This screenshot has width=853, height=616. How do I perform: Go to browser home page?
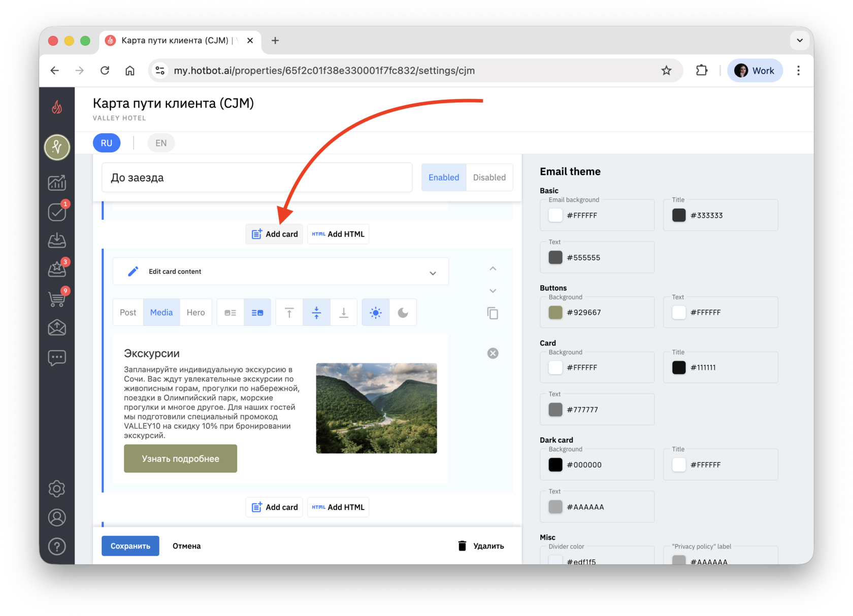coord(130,71)
